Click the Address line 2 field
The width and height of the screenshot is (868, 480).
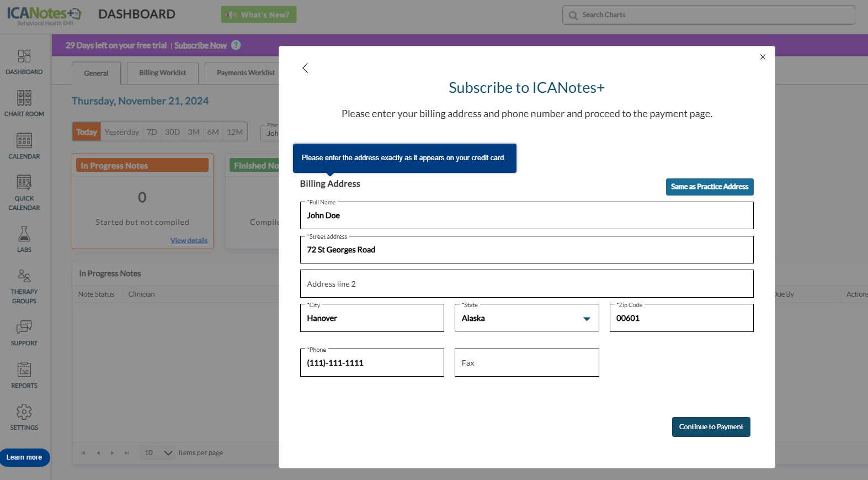pyautogui.click(x=526, y=284)
